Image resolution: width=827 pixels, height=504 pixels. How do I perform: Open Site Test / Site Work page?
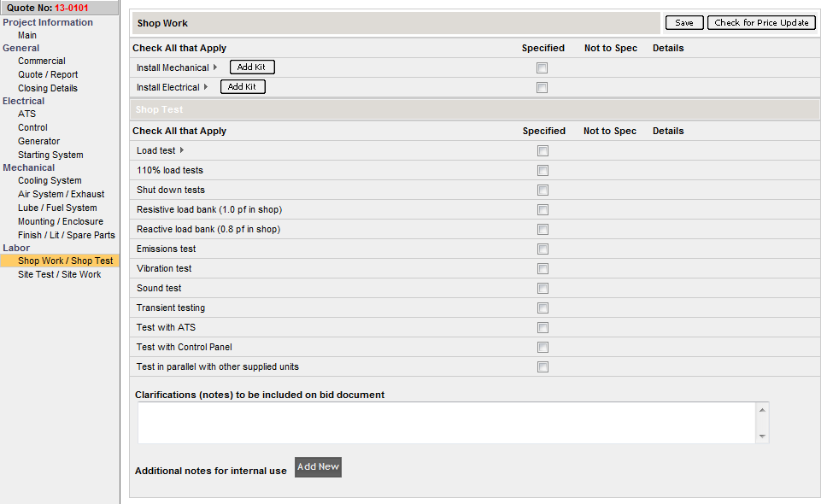[x=59, y=274]
